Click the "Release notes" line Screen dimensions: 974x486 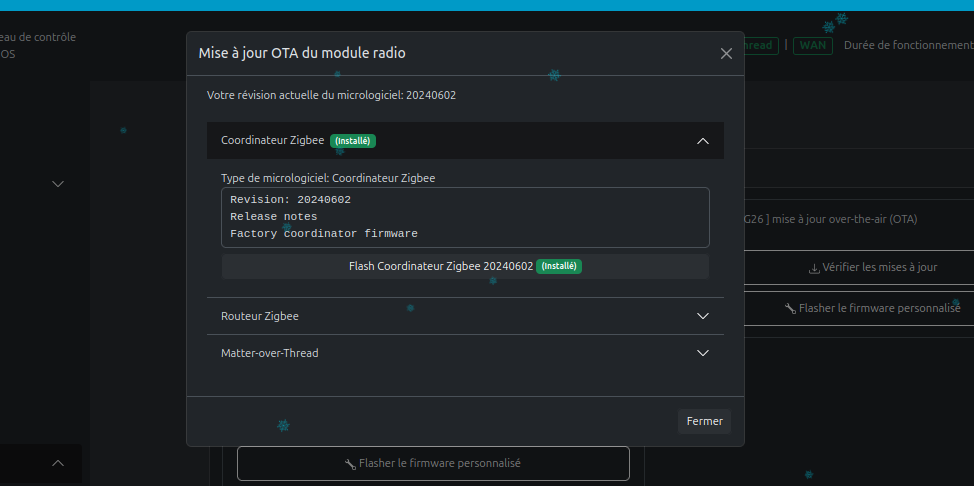(273, 217)
